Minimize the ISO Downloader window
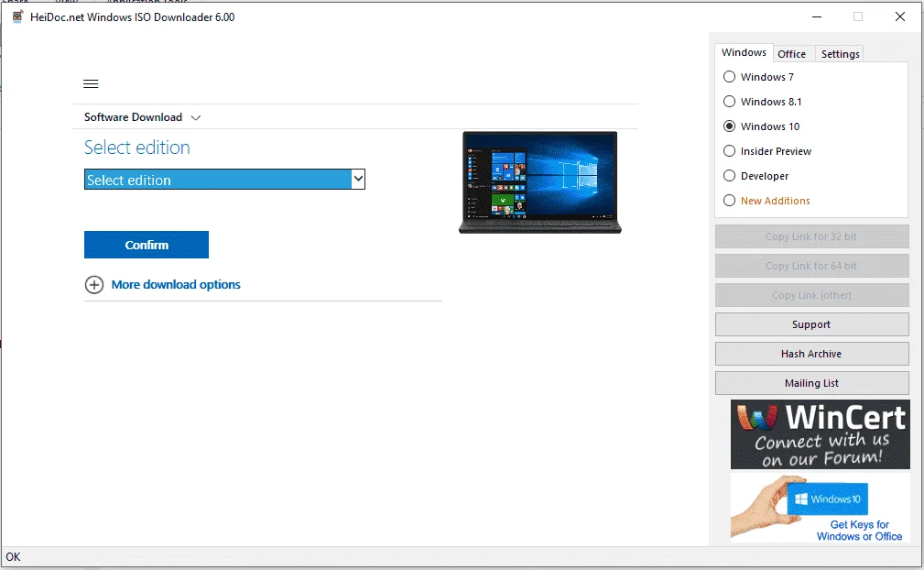This screenshot has height=570, width=924. 817,16
